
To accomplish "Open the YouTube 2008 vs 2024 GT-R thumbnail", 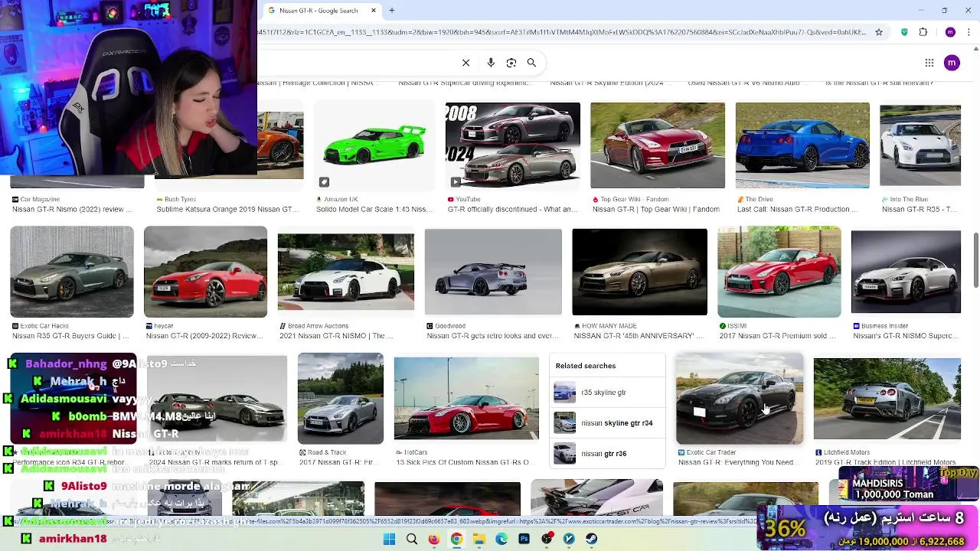I will click(x=513, y=145).
